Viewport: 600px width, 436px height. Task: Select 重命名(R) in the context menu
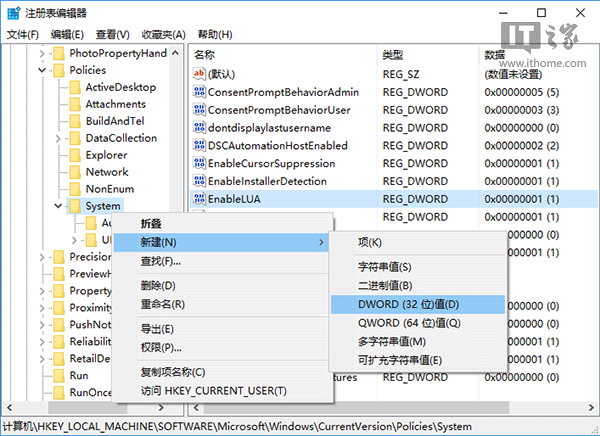[x=162, y=304]
